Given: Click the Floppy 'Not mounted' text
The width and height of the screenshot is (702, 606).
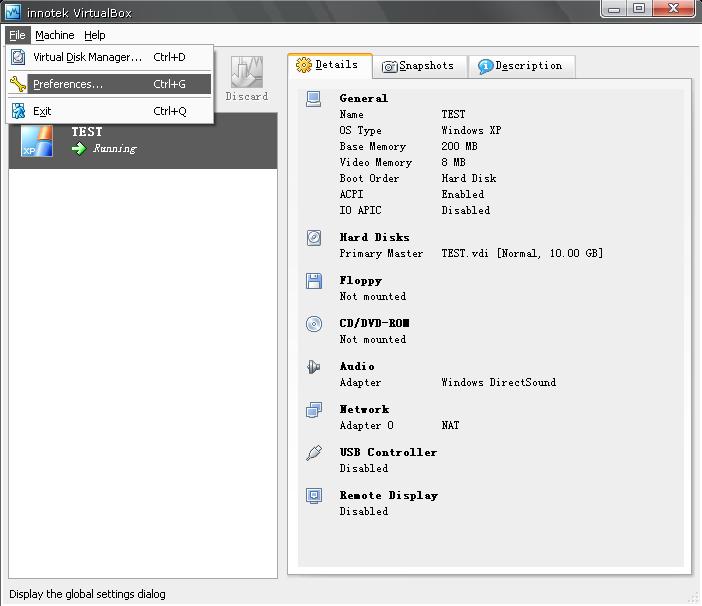Looking at the screenshot, I should pos(372,296).
